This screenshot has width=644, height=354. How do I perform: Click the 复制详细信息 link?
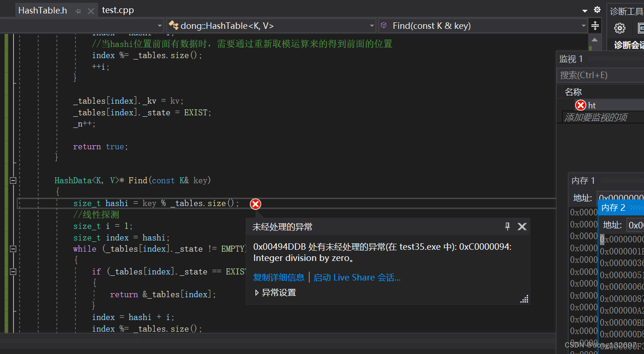point(278,278)
